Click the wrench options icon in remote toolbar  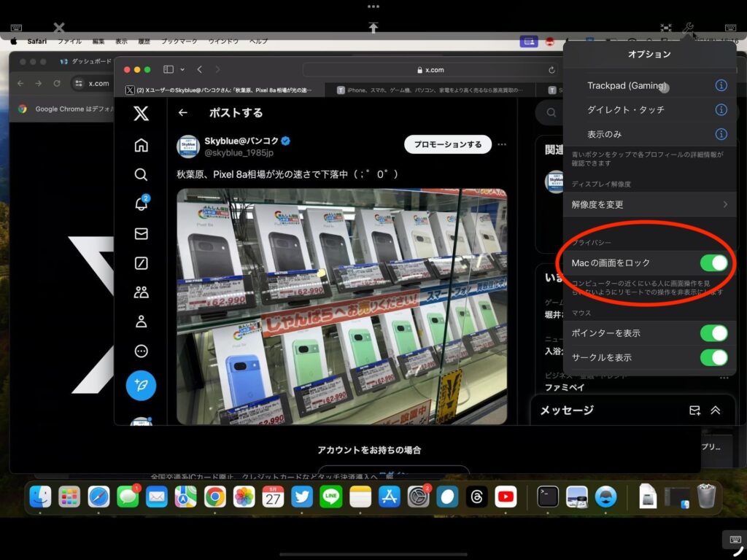[687, 28]
